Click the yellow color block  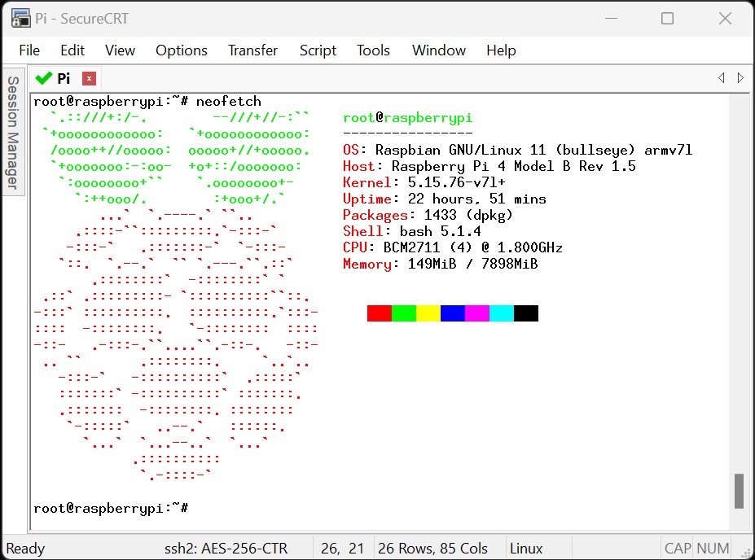[x=428, y=313]
